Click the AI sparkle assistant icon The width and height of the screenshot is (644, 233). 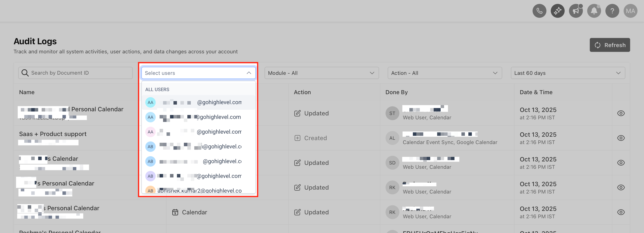(557, 11)
